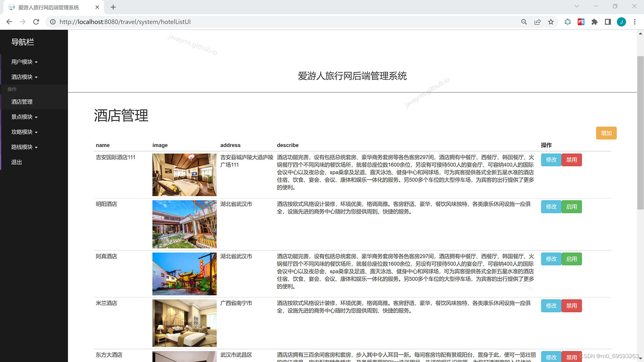Select hotel name 明阳酒店

106,204
